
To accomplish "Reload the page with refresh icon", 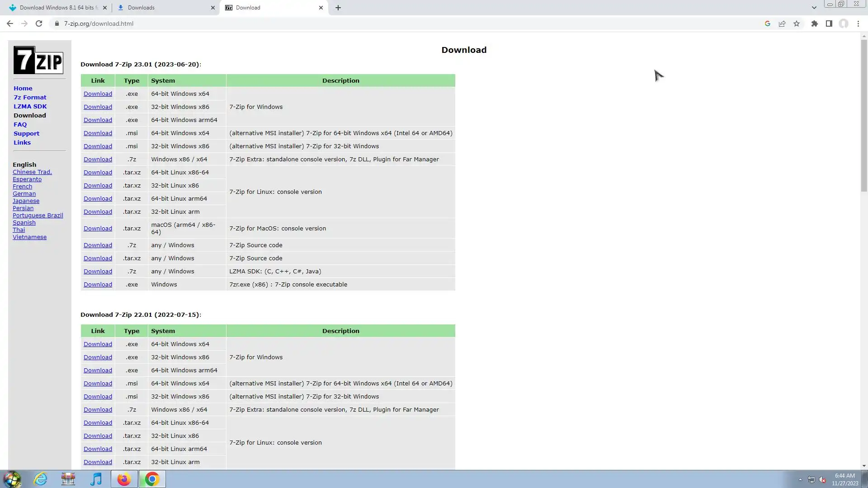I will pos(39,23).
